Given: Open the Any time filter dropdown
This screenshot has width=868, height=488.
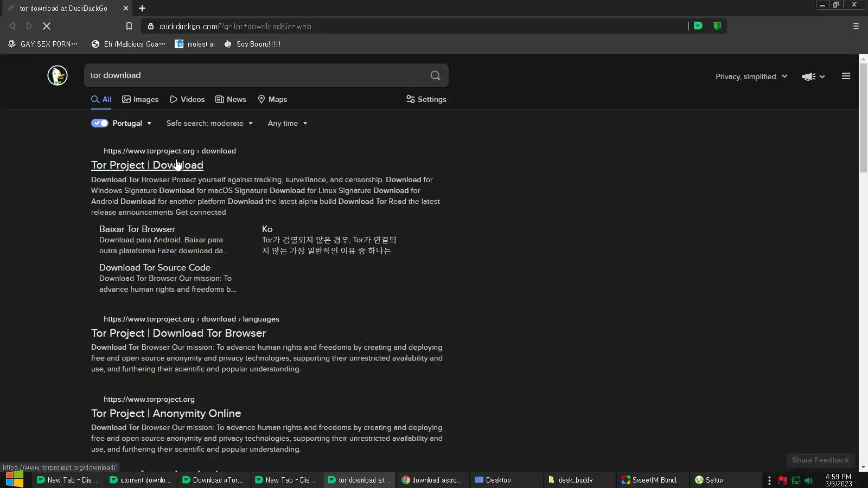Looking at the screenshot, I should (288, 123).
